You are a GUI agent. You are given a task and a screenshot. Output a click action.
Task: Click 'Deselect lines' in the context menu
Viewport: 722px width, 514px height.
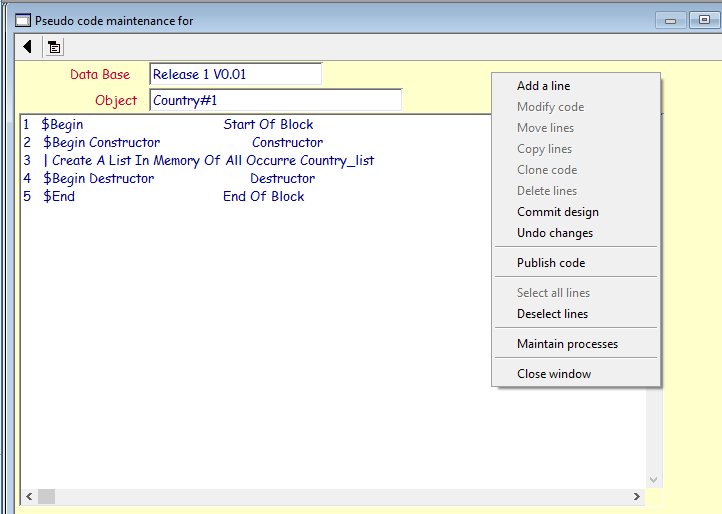click(x=552, y=314)
